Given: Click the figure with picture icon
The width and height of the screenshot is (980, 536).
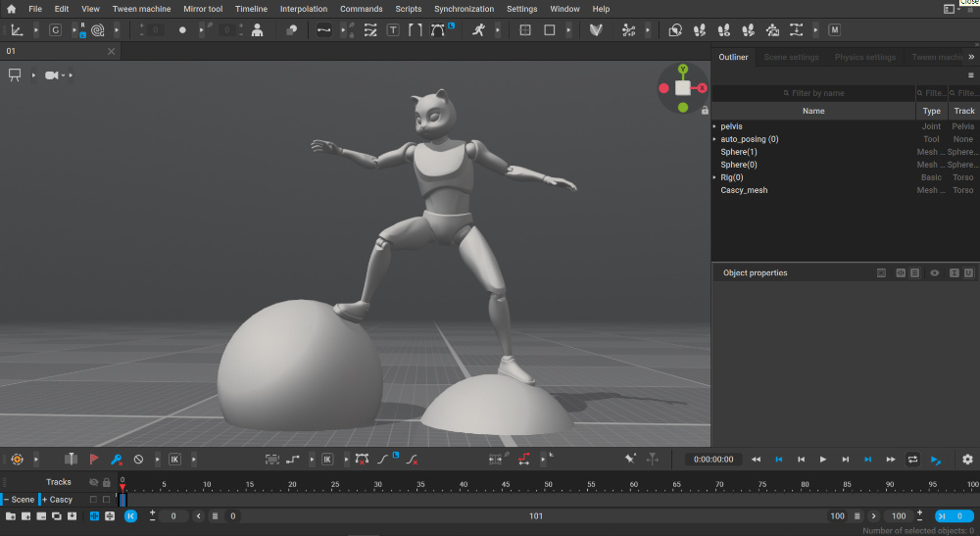Looking at the screenshot, I should point(772,30).
